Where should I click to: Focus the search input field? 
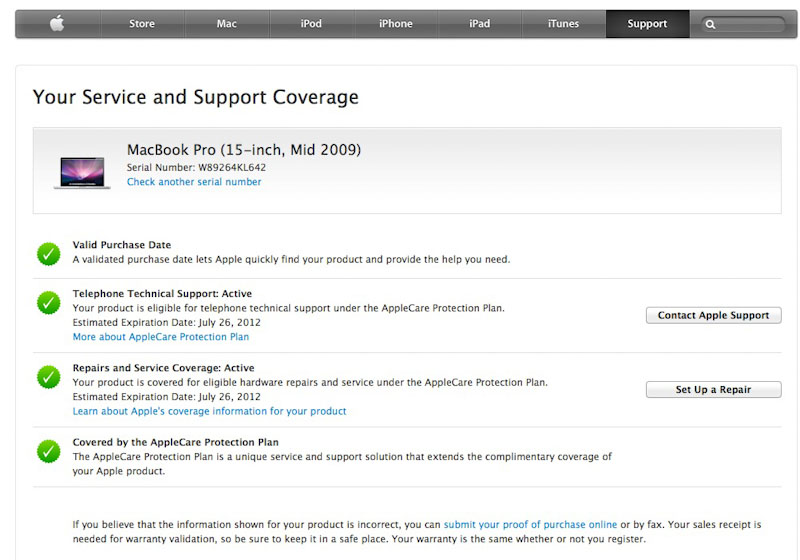(750, 24)
